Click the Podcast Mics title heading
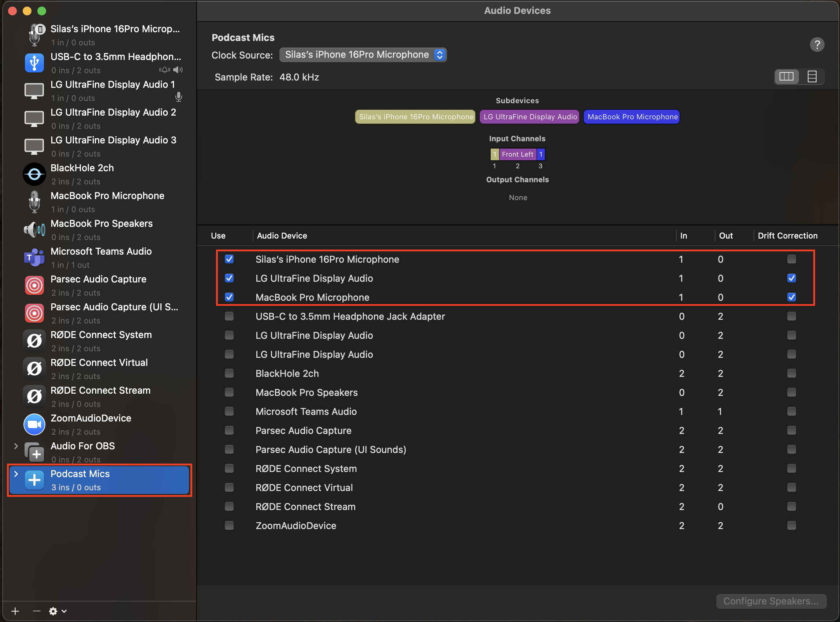 (x=243, y=38)
